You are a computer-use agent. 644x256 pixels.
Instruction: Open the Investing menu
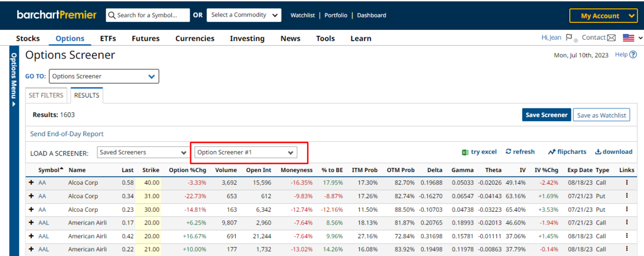[247, 38]
